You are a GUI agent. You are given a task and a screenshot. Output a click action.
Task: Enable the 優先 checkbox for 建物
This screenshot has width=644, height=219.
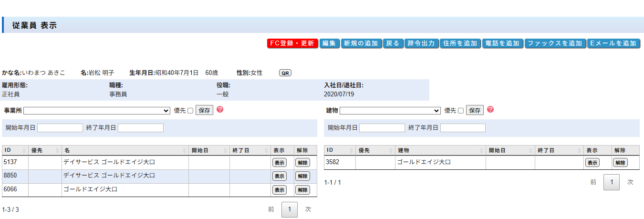point(460,111)
